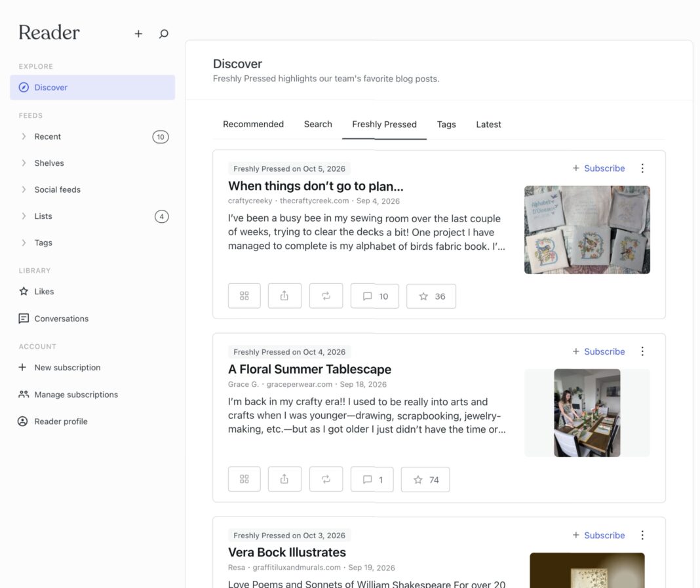This screenshot has height=588, width=700.
Task: Like the "When things don't go to plan..." post
Action: click(x=431, y=296)
